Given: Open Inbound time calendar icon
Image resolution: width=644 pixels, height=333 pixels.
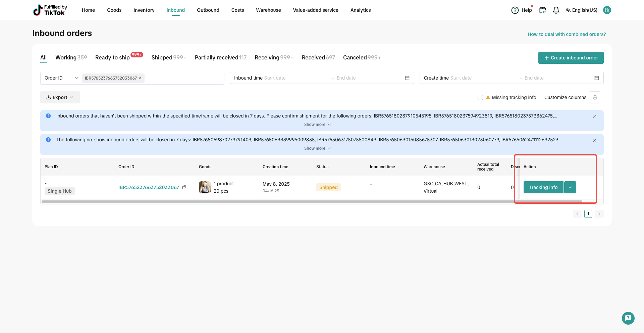Looking at the screenshot, I should tap(407, 78).
